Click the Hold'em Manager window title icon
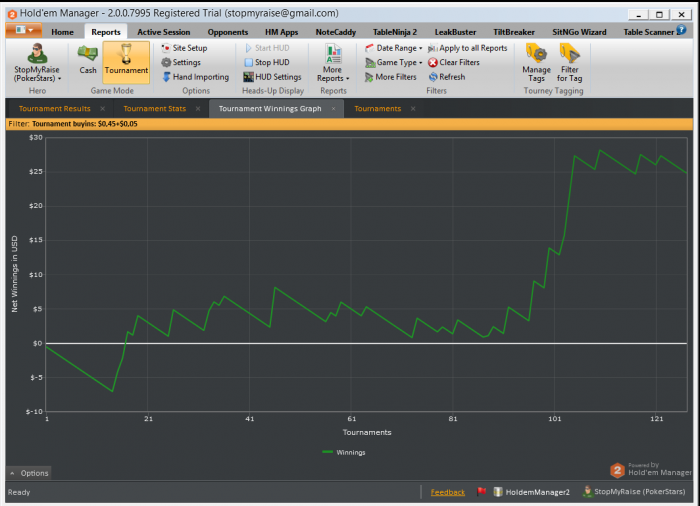Viewport: 700px width, 506px height. click(12, 14)
